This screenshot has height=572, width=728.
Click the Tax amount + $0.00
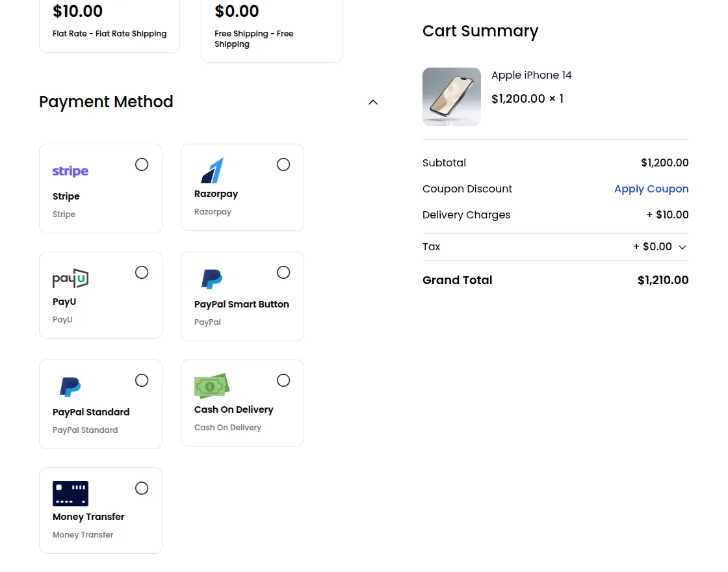(x=653, y=246)
